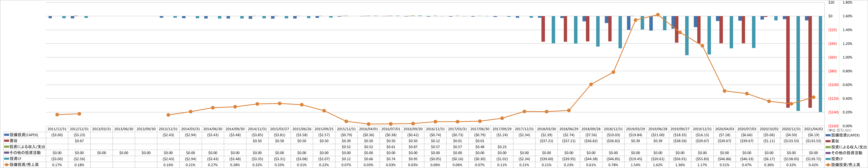The image size is (868, 168).
Task: Select the 2021/04/02 date column header
Action: coord(813,129)
